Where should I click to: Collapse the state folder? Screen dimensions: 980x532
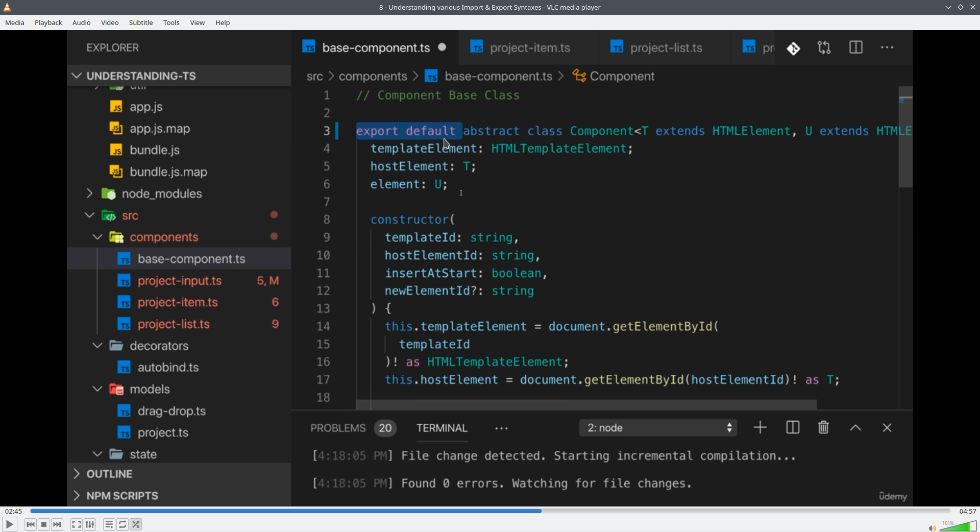pyautogui.click(x=179, y=454)
